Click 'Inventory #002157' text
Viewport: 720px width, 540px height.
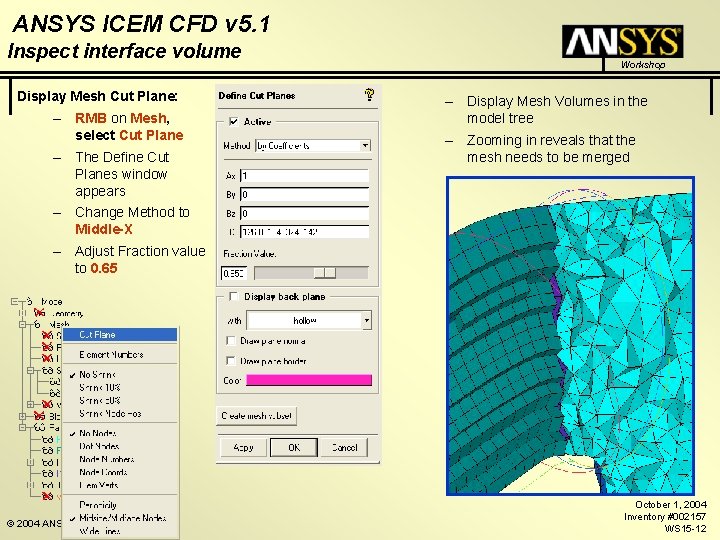[665, 517]
